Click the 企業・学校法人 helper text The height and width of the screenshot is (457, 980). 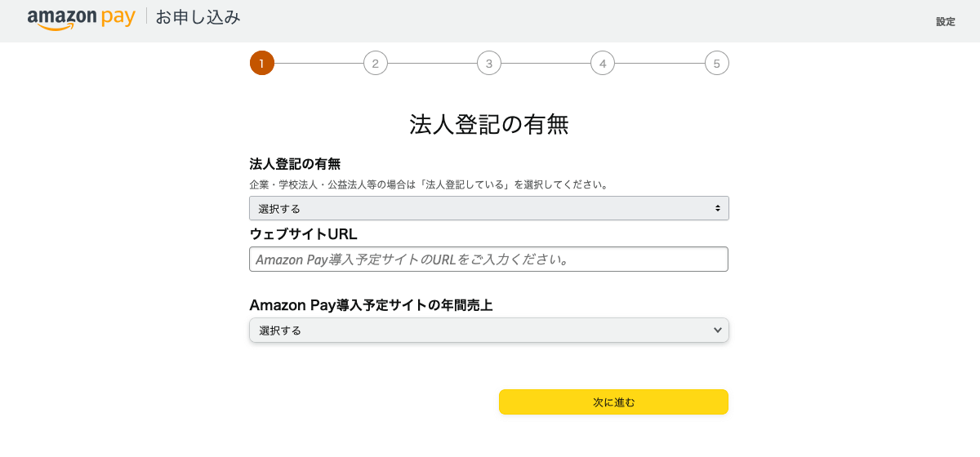coord(429,184)
